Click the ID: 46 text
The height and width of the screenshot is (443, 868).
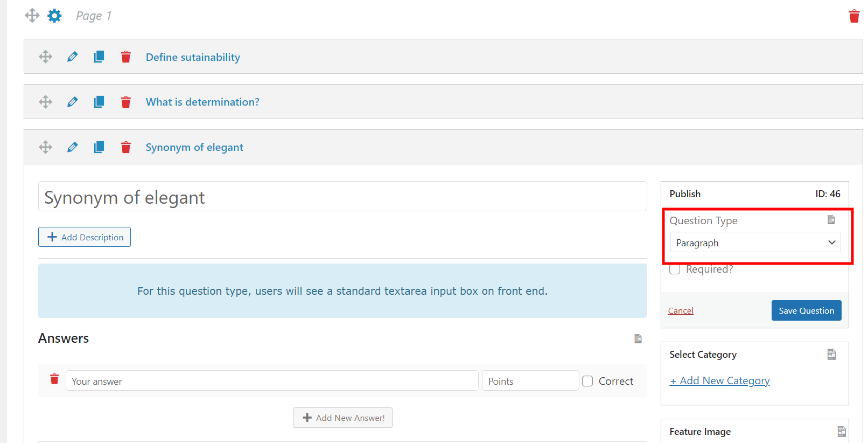[828, 193]
